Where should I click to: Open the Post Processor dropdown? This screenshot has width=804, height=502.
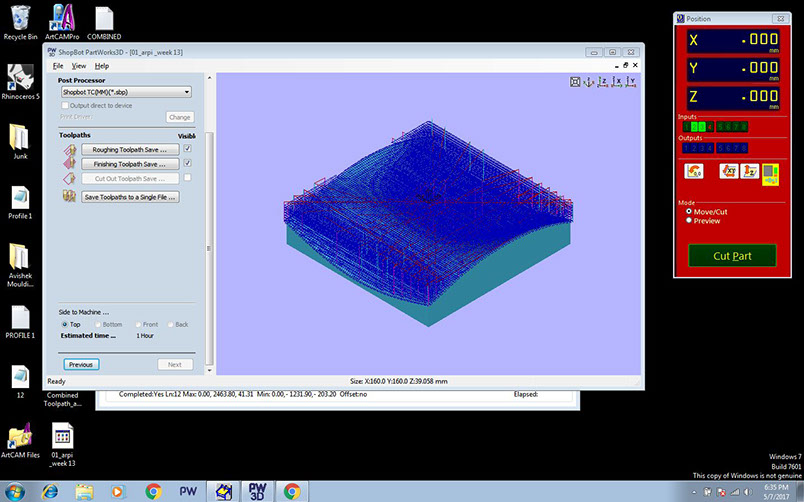pos(126,92)
